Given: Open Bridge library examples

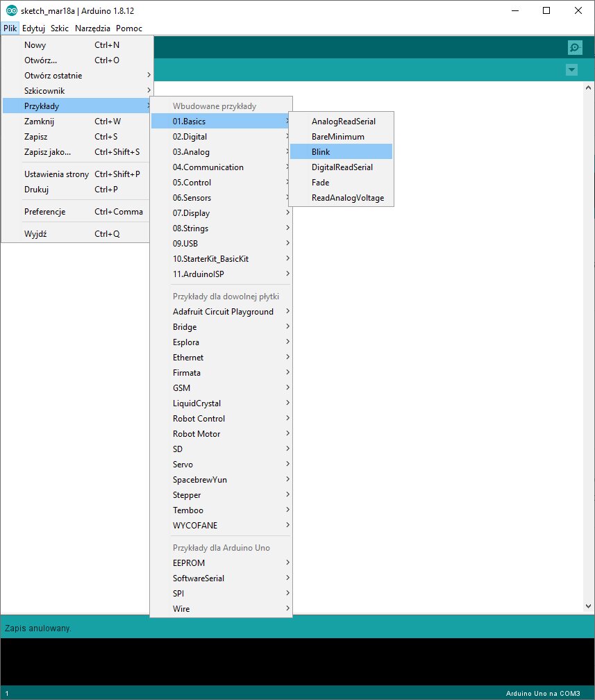Looking at the screenshot, I should click(x=221, y=327).
